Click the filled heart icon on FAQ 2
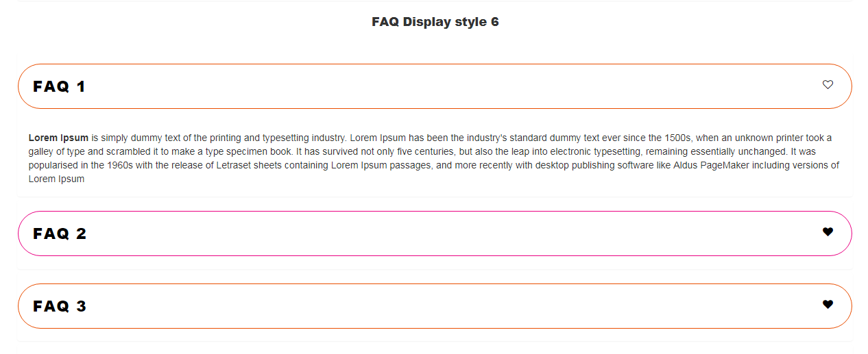This screenshot has width=868, height=354. (828, 232)
